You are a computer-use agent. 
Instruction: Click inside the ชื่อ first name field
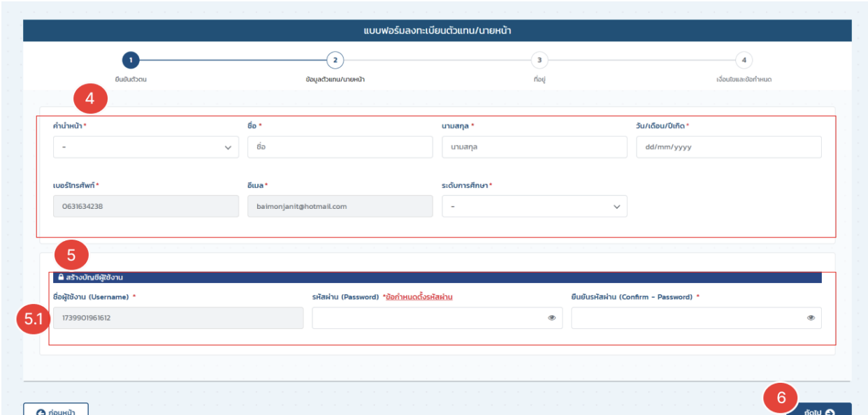[x=340, y=147]
